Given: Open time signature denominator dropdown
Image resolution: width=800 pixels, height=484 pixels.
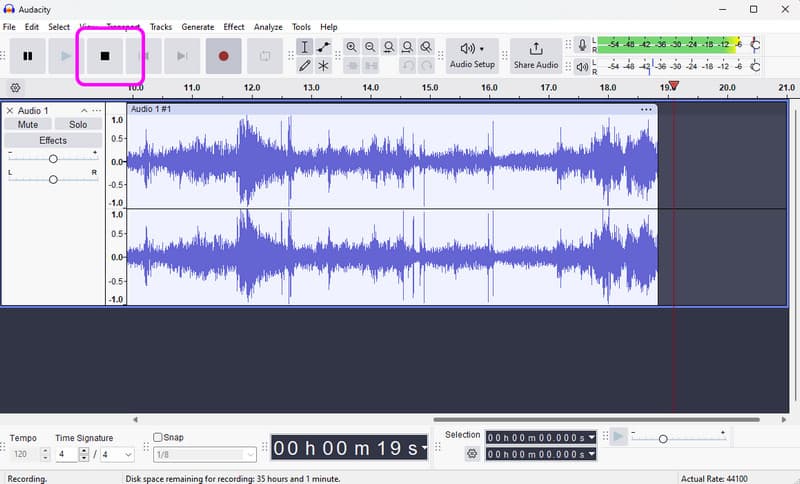Looking at the screenshot, I should [x=117, y=454].
